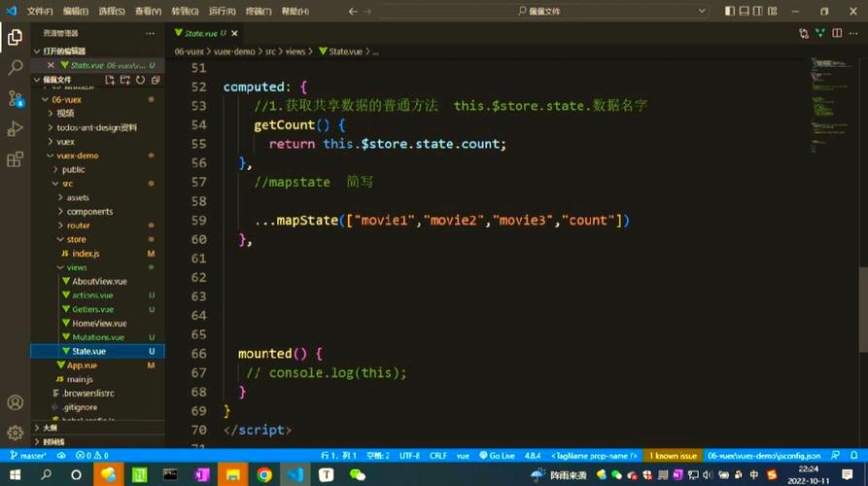Open Run and Debug view

pos(15,129)
